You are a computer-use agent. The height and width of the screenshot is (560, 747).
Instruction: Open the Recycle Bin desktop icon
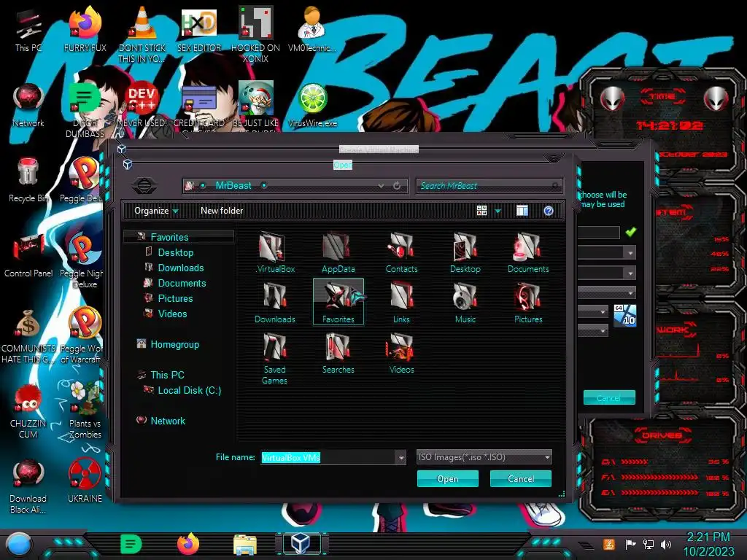28,180
